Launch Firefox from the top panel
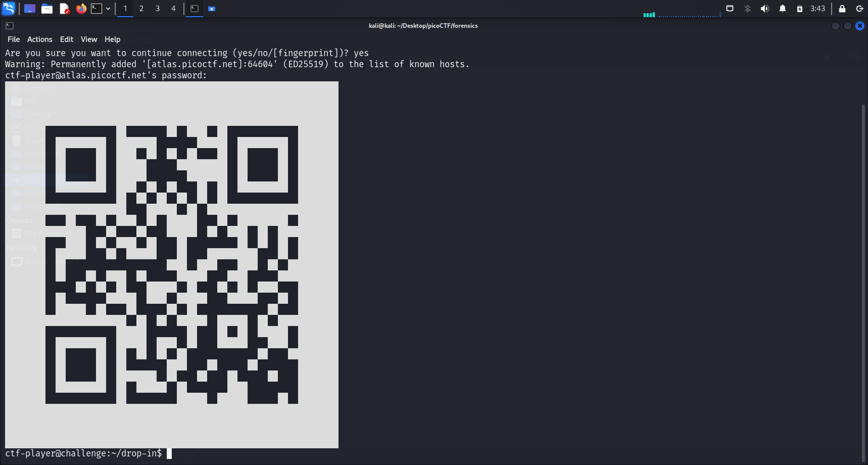 click(x=81, y=9)
